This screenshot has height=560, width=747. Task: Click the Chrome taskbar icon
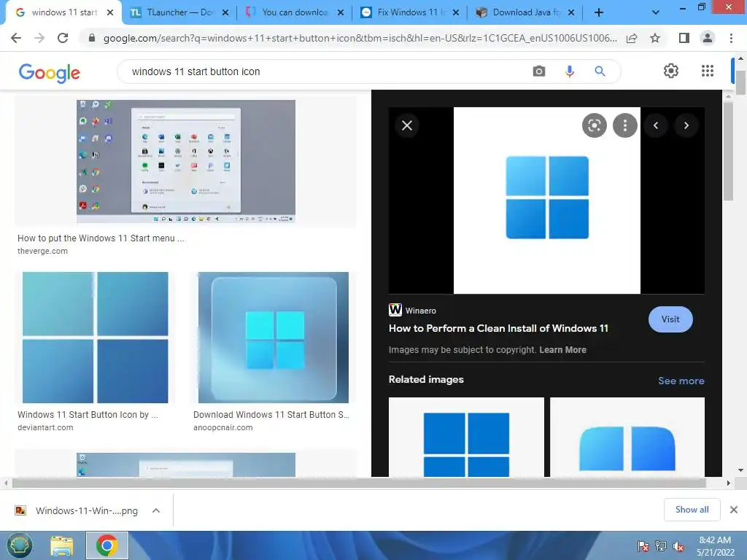107,545
